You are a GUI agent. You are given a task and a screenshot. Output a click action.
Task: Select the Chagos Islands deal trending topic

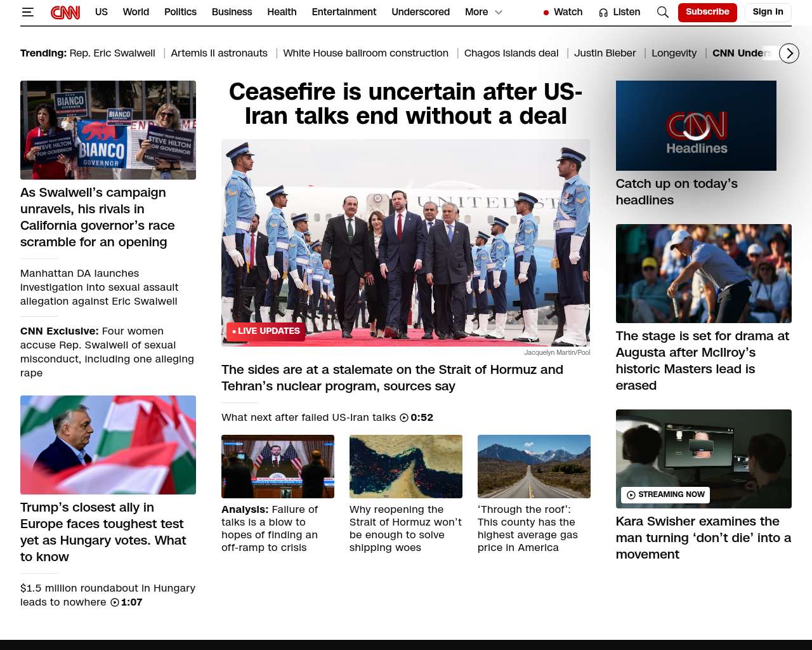(x=511, y=53)
